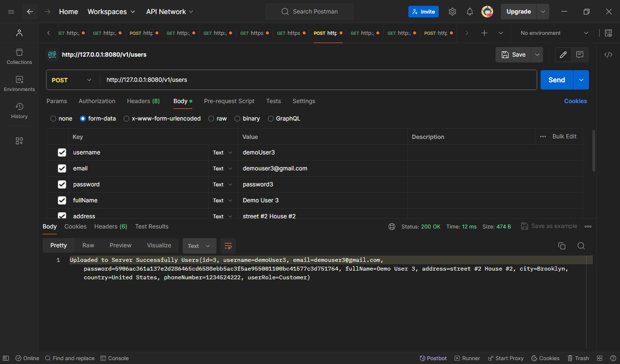Open response options ellipsis menu
This screenshot has height=364, width=620.
pyautogui.click(x=588, y=227)
